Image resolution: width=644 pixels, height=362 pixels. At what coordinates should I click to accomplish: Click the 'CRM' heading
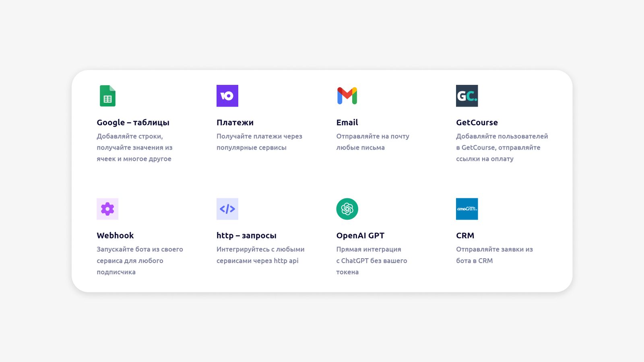[x=465, y=236]
